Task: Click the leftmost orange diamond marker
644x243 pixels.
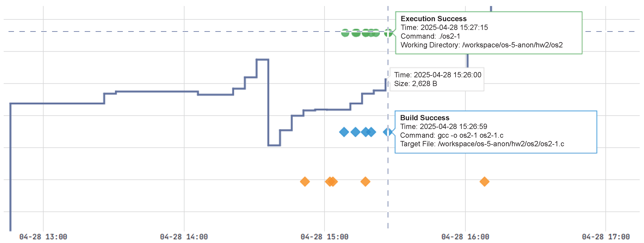Action: 305,181
